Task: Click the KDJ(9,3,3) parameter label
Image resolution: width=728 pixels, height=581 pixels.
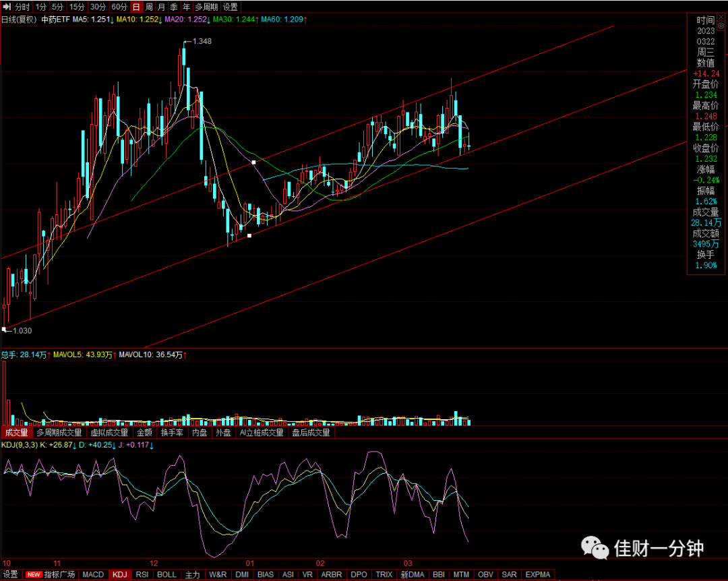Action: [20, 445]
